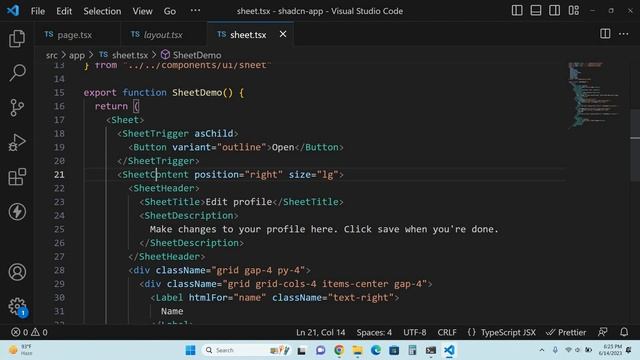Image resolution: width=640 pixels, height=360 pixels.
Task: Open the Calculator taskbar icon
Action: point(412,350)
